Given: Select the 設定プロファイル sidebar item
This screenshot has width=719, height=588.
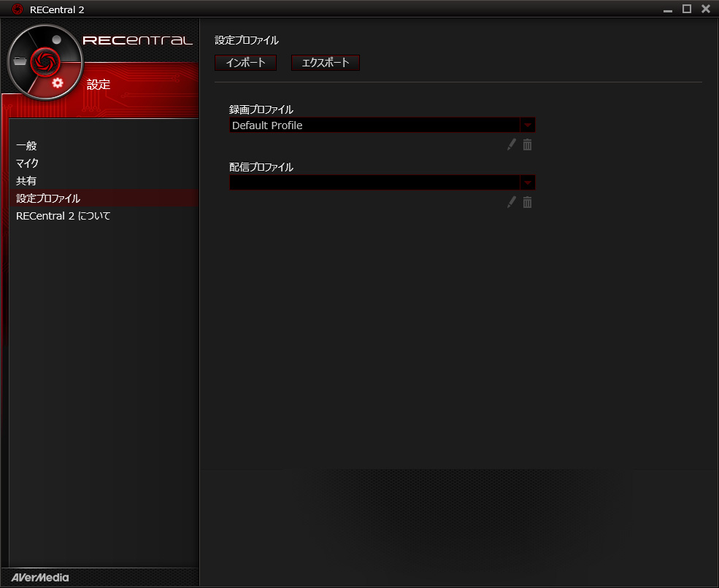Looking at the screenshot, I should pyautogui.click(x=104, y=198).
